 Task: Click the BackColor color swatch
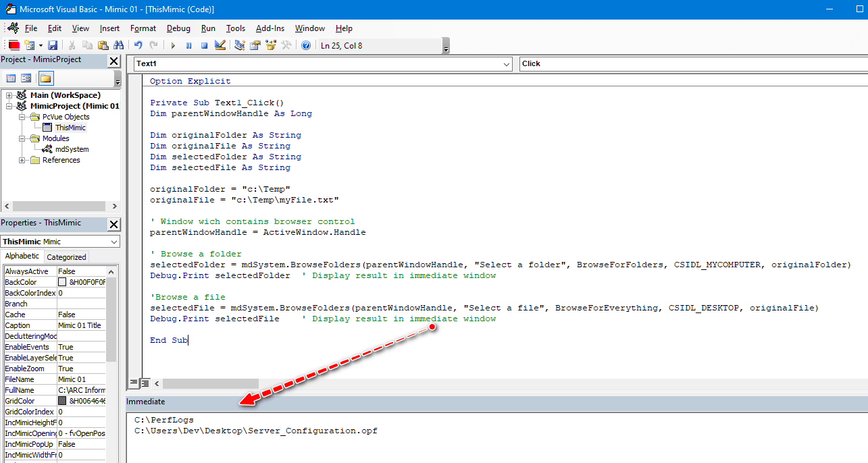point(63,282)
